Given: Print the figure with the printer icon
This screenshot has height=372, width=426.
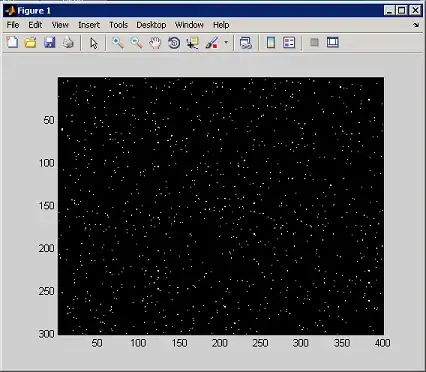Looking at the screenshot, I should point(68,43).
